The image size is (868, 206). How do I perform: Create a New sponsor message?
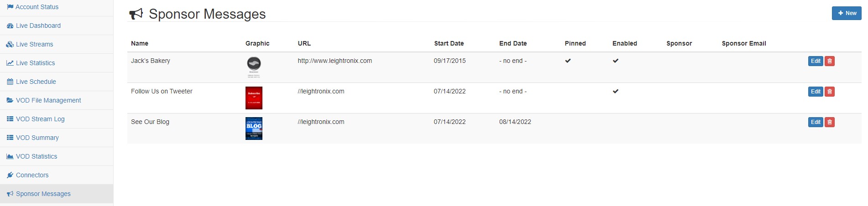click(x=847, y=13)
